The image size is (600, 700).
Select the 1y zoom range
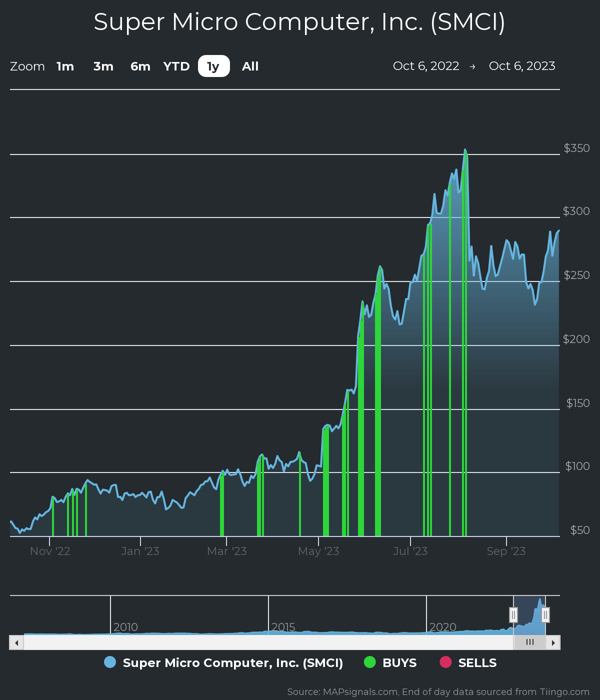coord(213,66)
